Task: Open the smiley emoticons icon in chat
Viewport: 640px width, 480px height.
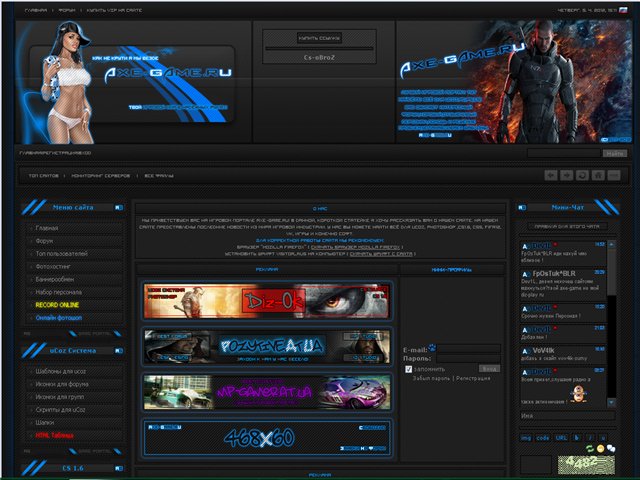Action: pyautogui.click(x=600, y=449)
